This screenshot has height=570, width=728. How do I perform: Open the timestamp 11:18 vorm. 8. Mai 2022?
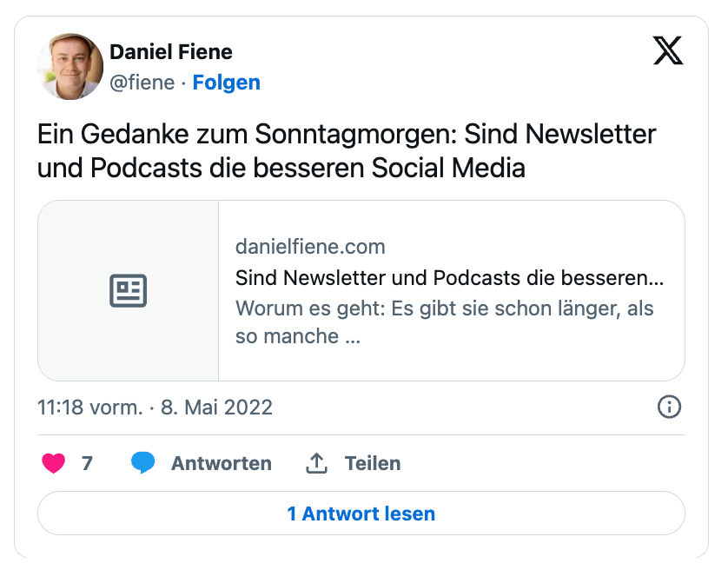click(156, 407)
